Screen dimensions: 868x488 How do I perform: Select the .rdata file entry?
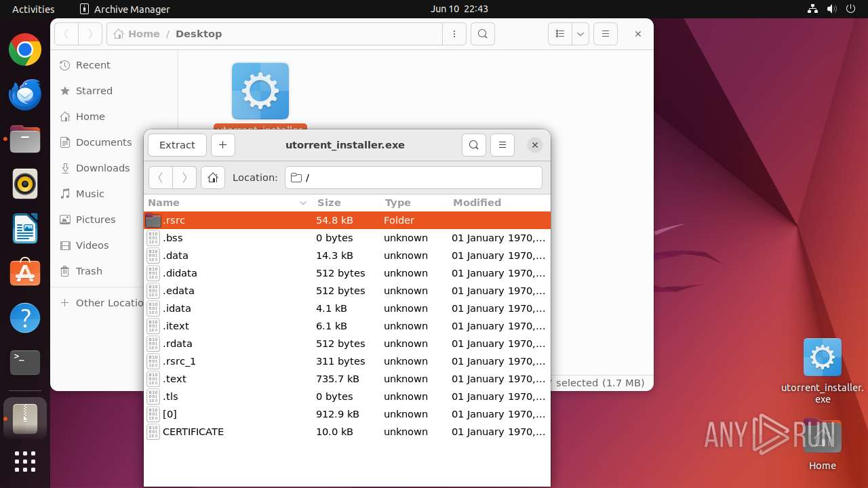(347, 344)
